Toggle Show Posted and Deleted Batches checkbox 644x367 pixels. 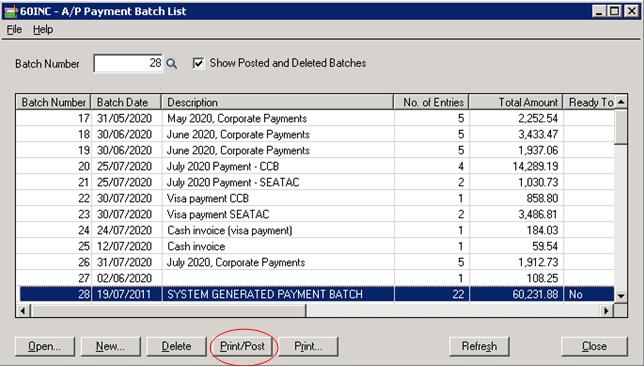[x=198, y=63]
